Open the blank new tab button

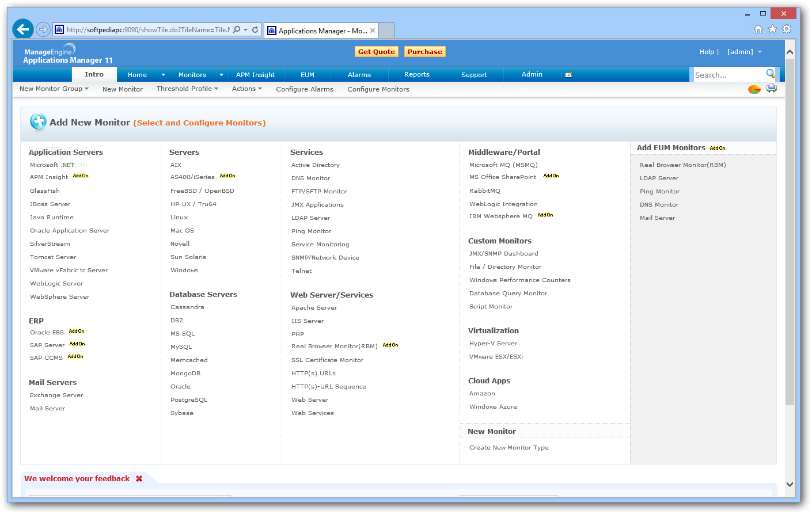(x=387, y=31)
